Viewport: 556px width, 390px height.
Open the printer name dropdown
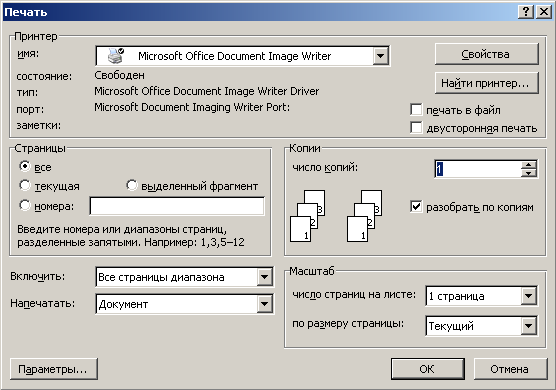click(380, 56)
